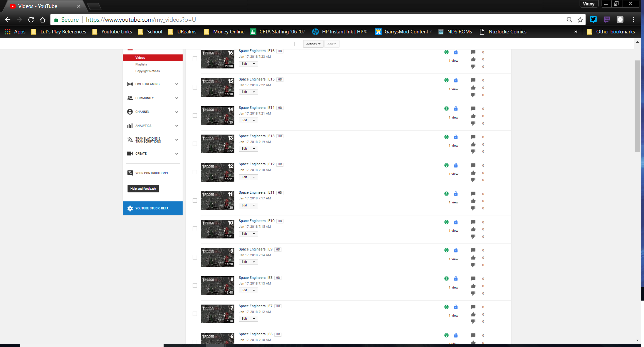Open the Edit dropdown arrow for E12
Image resolution: width=644 pixels, height=347 pixels.
(254, 177)
